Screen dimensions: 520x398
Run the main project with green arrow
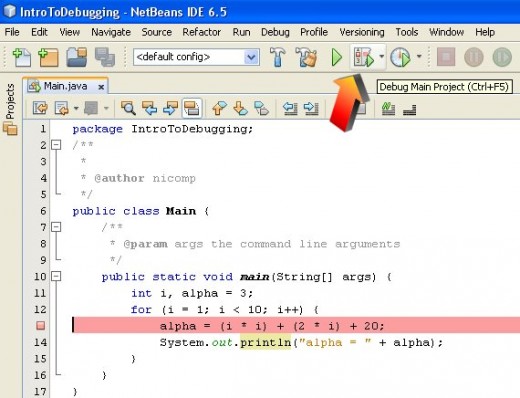point(337,57)
